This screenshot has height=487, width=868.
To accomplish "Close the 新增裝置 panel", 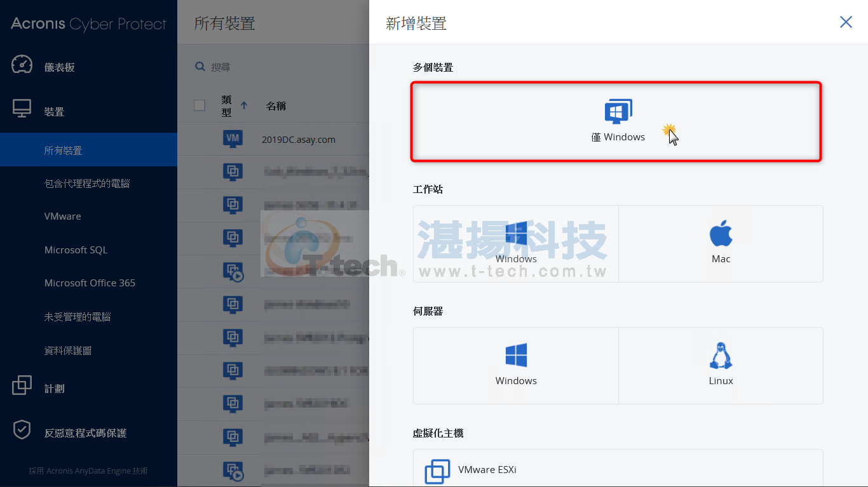I will (846, 22).
